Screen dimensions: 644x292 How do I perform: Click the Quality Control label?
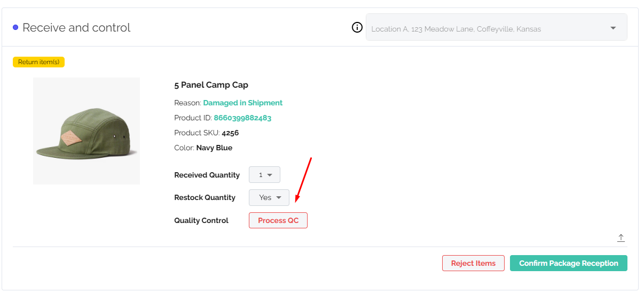point(201,220)
